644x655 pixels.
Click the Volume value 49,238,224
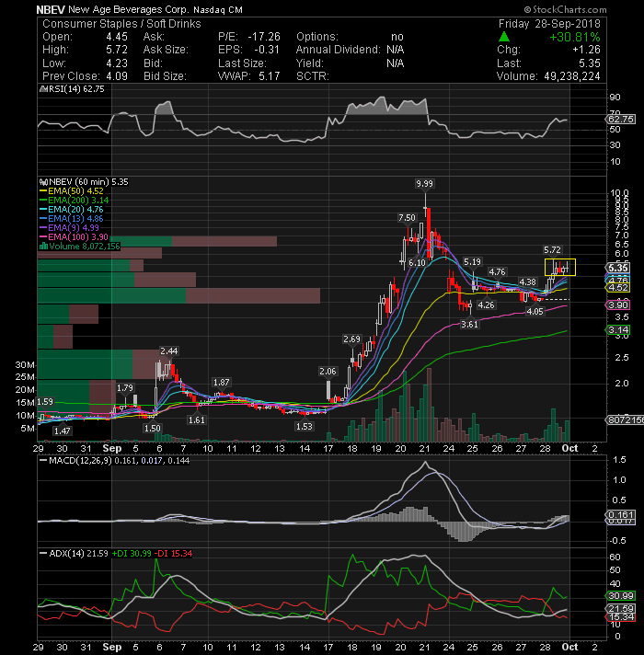click(x=571, y=76)
